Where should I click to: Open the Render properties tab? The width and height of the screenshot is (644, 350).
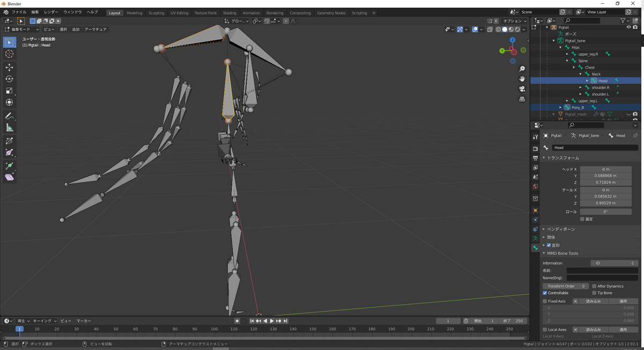pos(535,149)
